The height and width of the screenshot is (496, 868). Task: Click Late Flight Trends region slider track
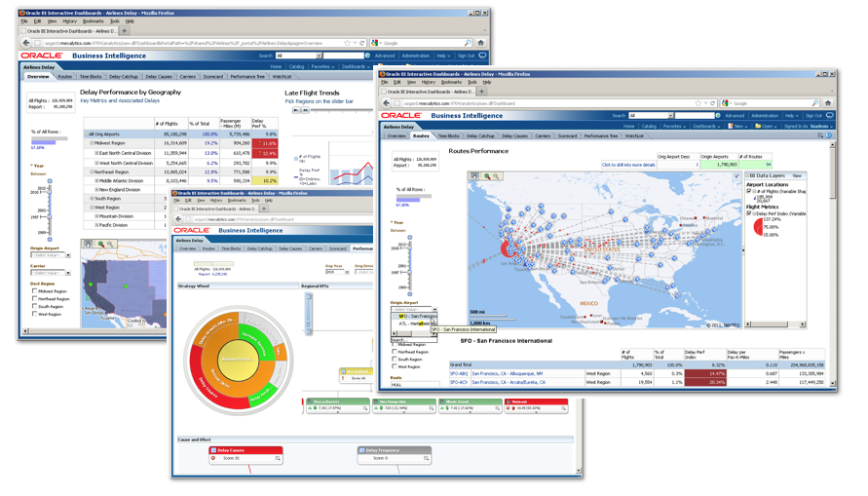point(340,110)
